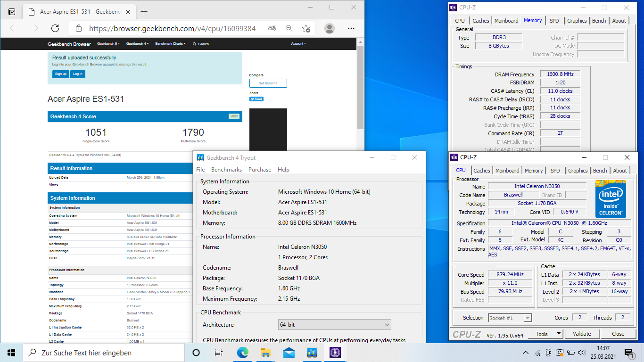Share result with Tweet button
The image size is (644, 362).
(256, 99)
